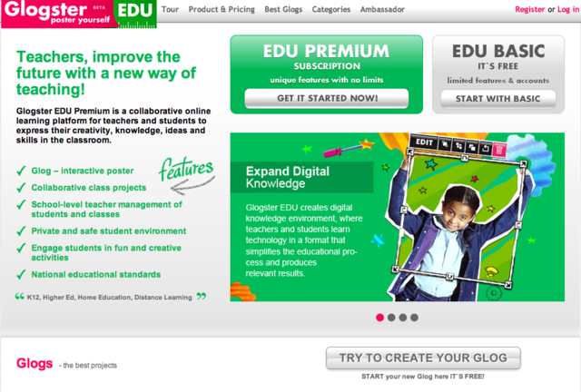Click START WITH BASIC button
Screen dimensions: 581x392
pyautogui.click(x=498, y=99)
